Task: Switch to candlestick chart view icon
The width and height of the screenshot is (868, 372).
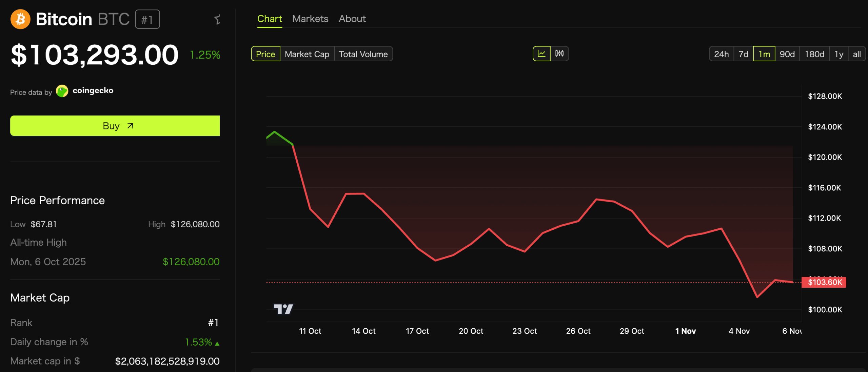Action: (559, 54)
